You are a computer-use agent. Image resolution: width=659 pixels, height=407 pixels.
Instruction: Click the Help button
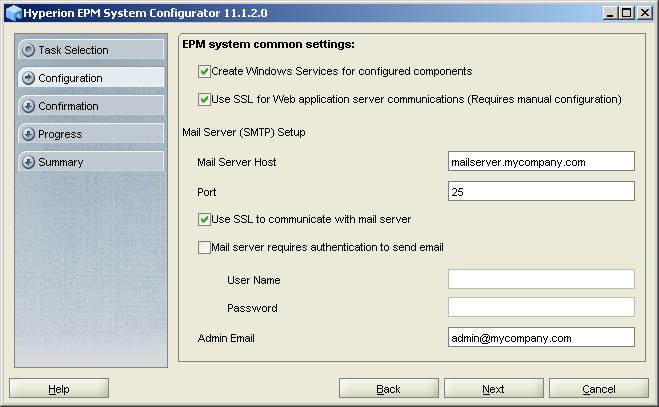coord(59,388)
